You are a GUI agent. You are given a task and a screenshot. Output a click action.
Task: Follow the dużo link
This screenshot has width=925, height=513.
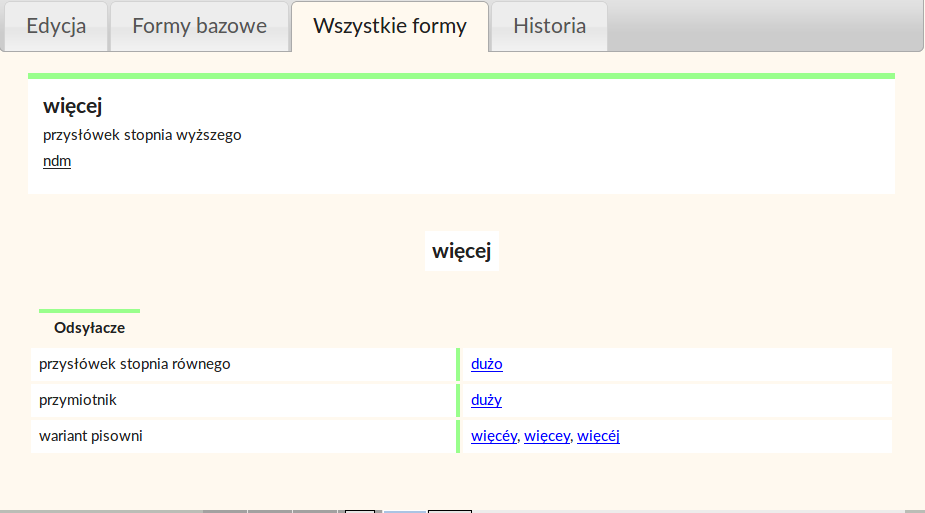click(487, 364)
